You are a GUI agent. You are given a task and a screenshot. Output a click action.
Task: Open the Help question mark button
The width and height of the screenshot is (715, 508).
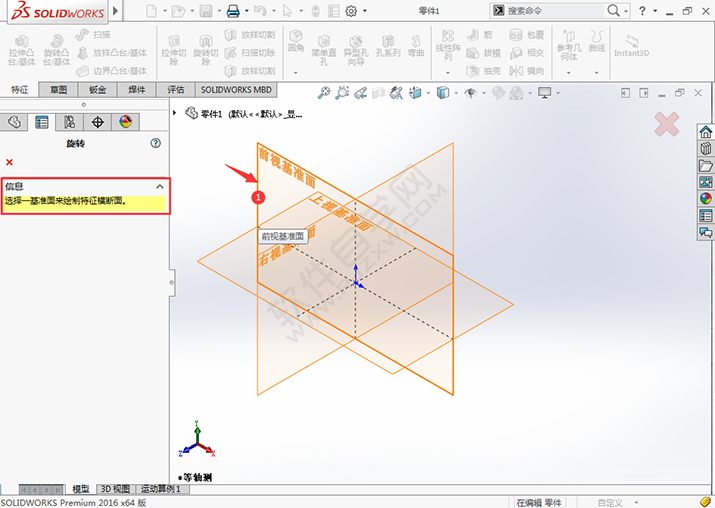(642, 11)
